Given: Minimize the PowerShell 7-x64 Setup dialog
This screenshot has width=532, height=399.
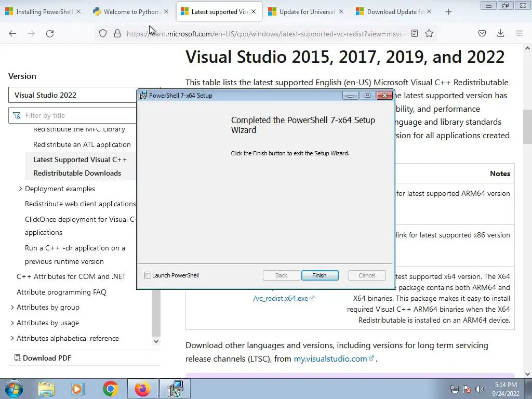Looking at the screenshot, I should pyautogui.click(x=350, y=96).
